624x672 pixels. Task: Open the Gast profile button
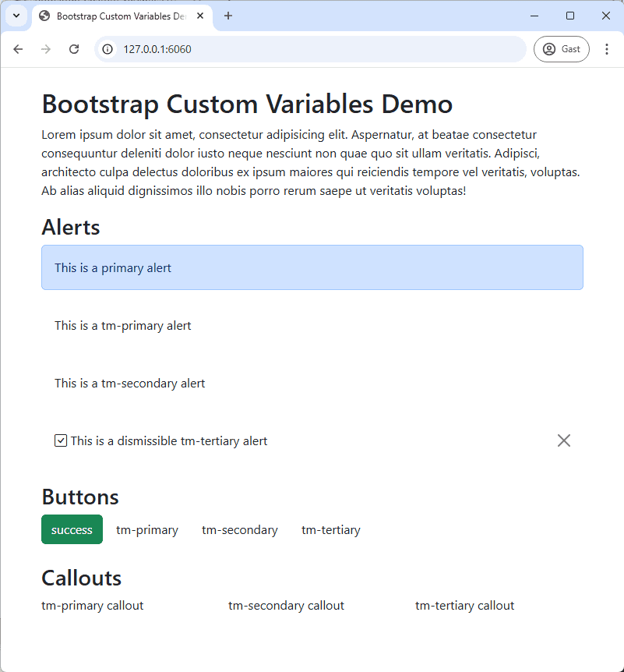click(x=561, y=49)
